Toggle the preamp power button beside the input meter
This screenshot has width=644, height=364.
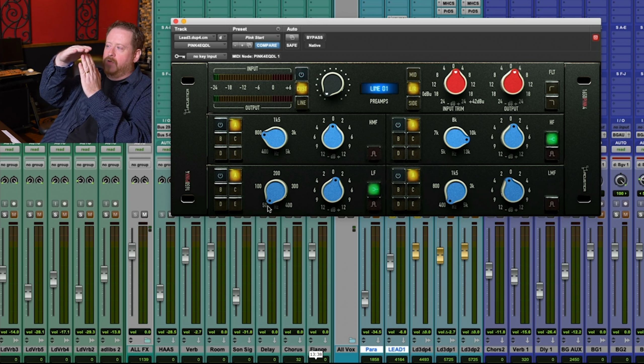tap(301, 75)
